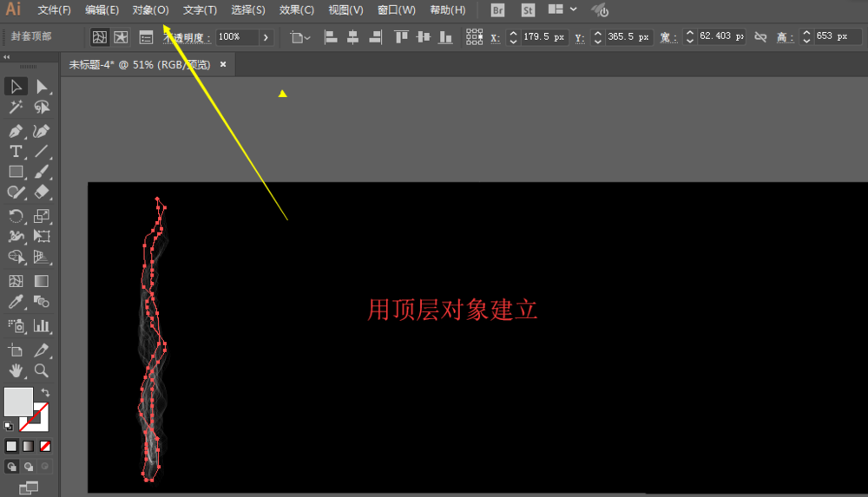Activate the Hand tool
Screen dimensions: 868x497
pyautogui.click(x=16, y=370)
